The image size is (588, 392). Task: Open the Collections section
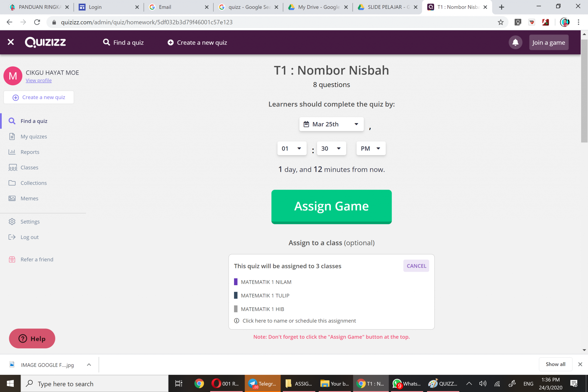point(33,183)
